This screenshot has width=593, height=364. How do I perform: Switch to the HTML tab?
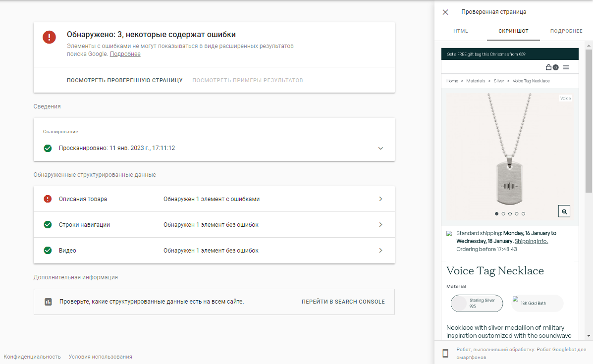pos(460,31)
